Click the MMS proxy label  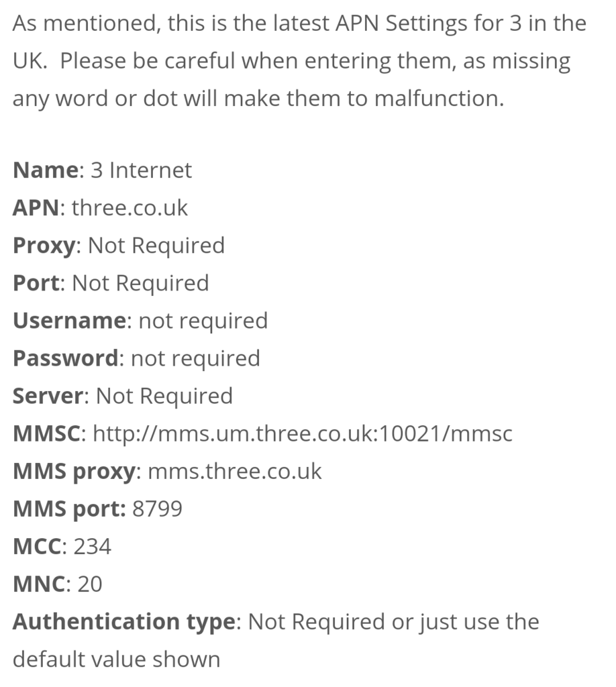[74, 472]
